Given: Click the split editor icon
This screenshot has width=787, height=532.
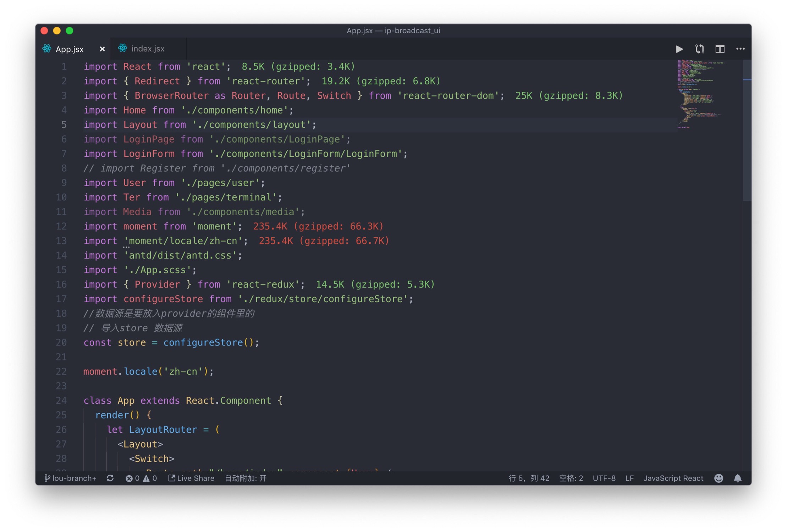Looking at the screenshot, I should (x=720, y=49).
